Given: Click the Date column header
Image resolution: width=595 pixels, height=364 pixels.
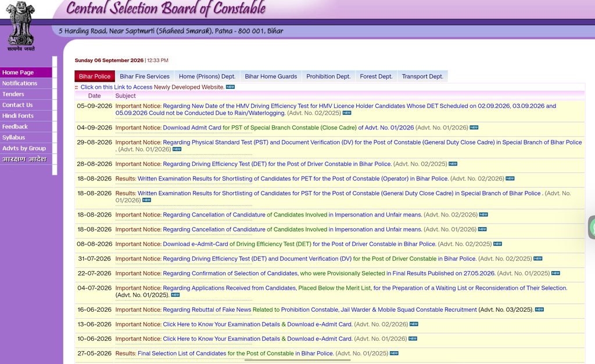Looking at the screenshot, I should tap(95, 96).
